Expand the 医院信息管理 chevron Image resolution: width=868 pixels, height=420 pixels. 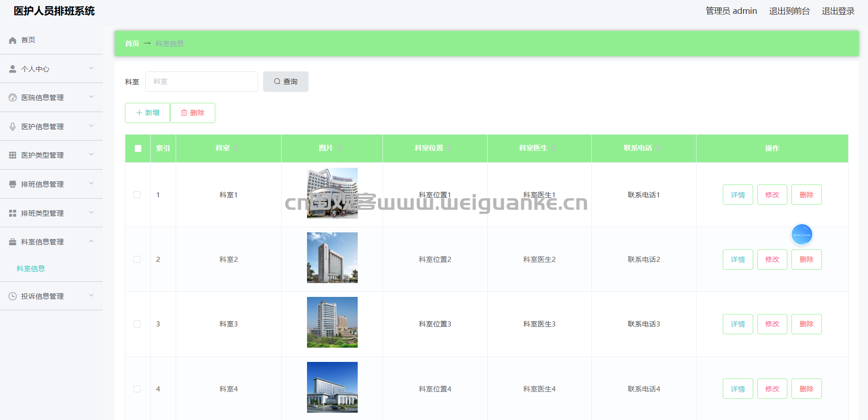[x=91, y=97]
